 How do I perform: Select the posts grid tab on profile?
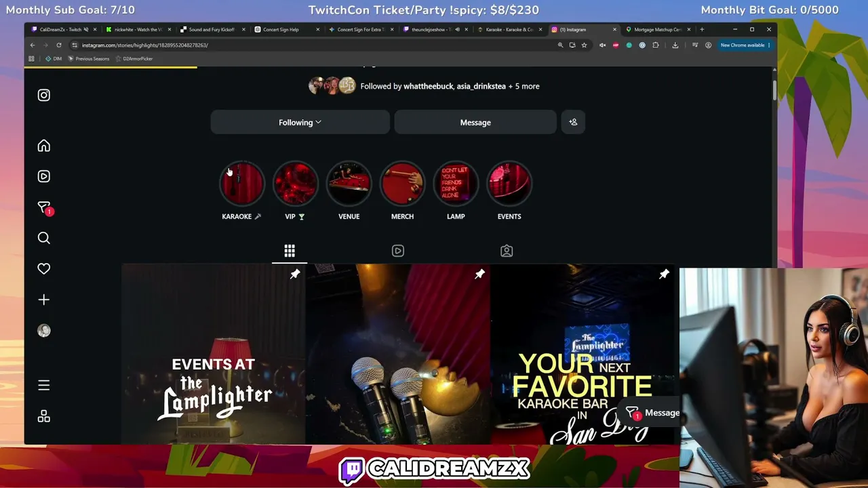(x=290, y=251)
